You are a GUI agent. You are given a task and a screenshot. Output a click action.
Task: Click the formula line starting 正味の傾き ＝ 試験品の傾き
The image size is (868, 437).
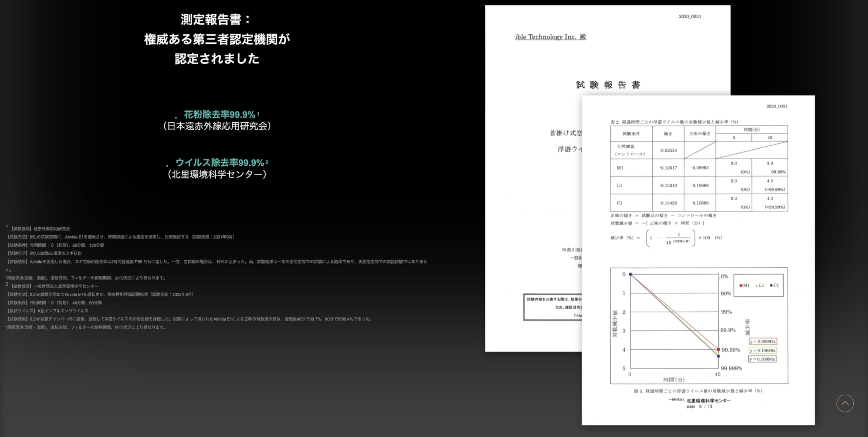pyautogui.click(x=663, y=215)
